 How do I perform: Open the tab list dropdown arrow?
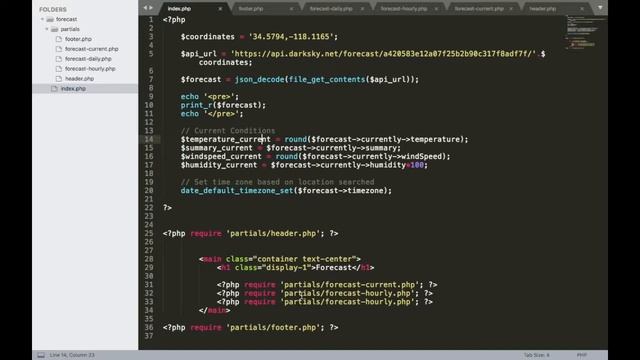click(x=600, y=8)
